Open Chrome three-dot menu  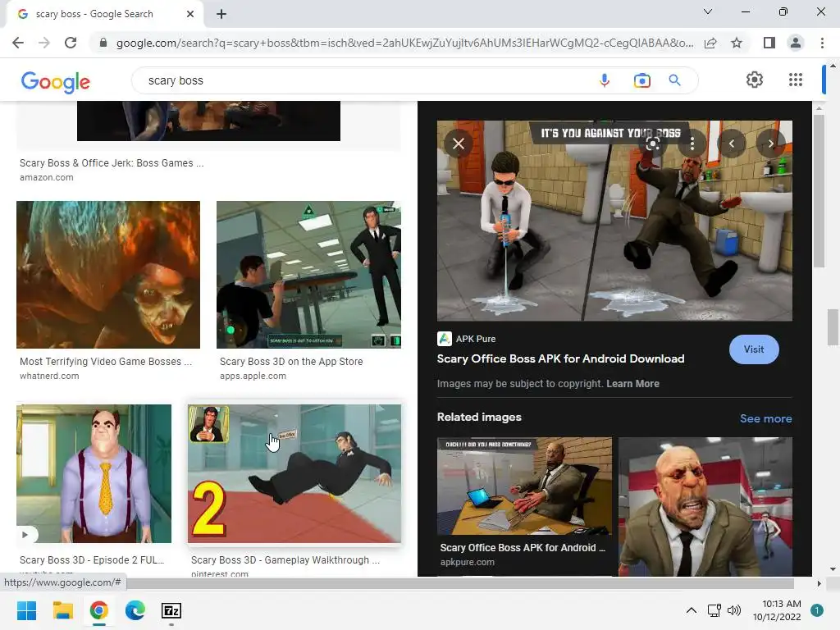click(822, 43)
